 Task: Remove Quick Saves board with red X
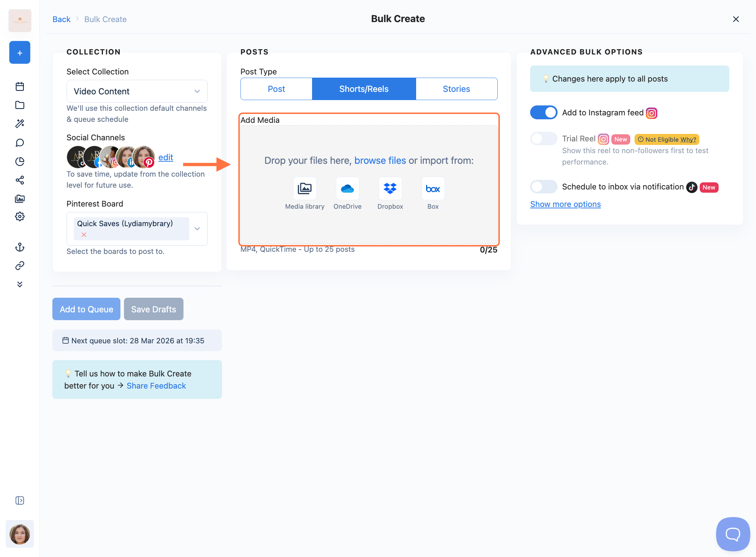(x=84, y=235)
